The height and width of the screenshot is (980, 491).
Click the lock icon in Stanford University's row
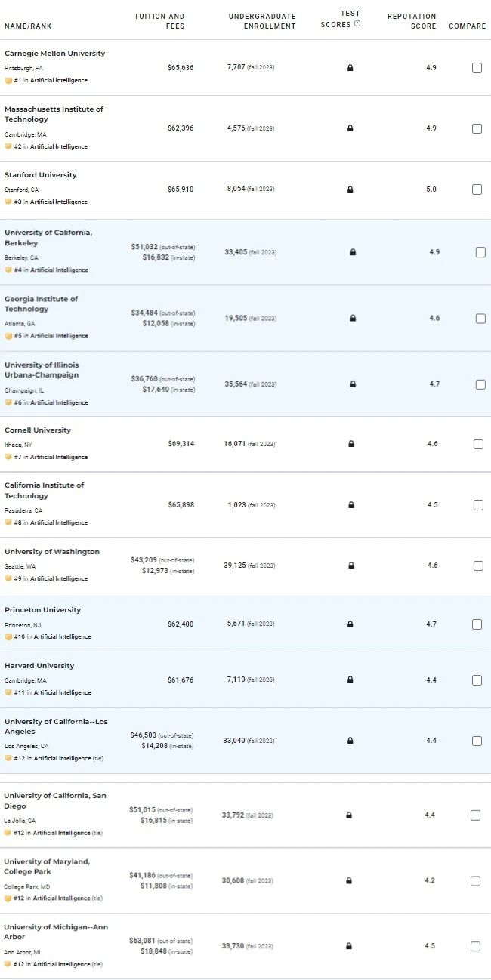tap(350, 190)
